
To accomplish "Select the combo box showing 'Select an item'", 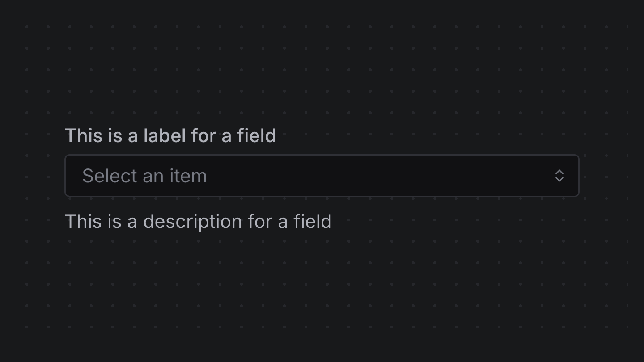I will click(322, 176).
